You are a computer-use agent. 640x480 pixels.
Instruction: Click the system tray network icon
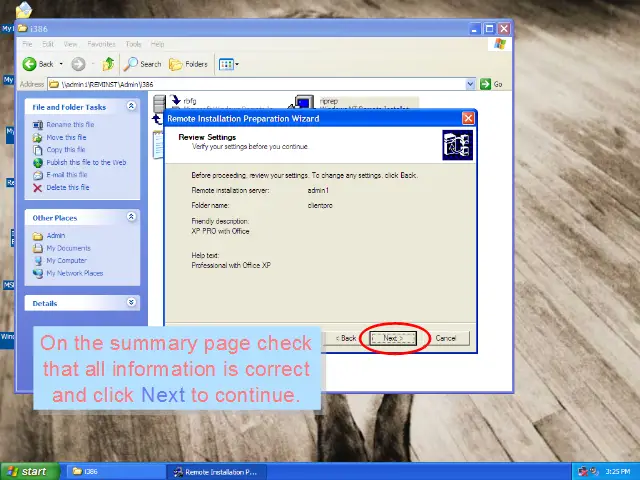583,472
